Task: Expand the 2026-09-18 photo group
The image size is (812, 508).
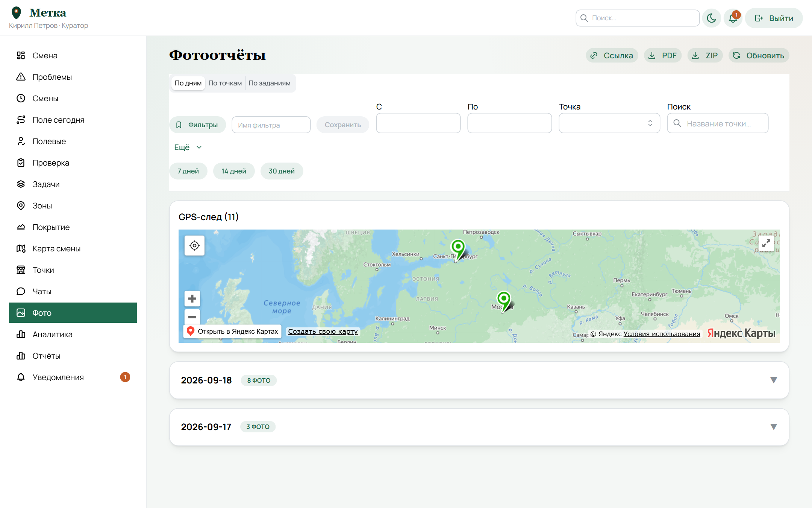Action: pos(479,380)
